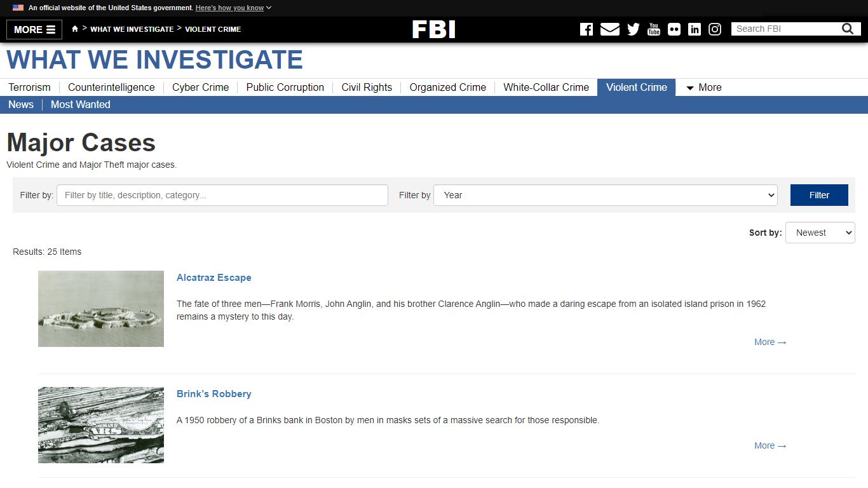Open the FBI LinkedIn icon
Screen dimensions: 868x488
click(695, 29)
